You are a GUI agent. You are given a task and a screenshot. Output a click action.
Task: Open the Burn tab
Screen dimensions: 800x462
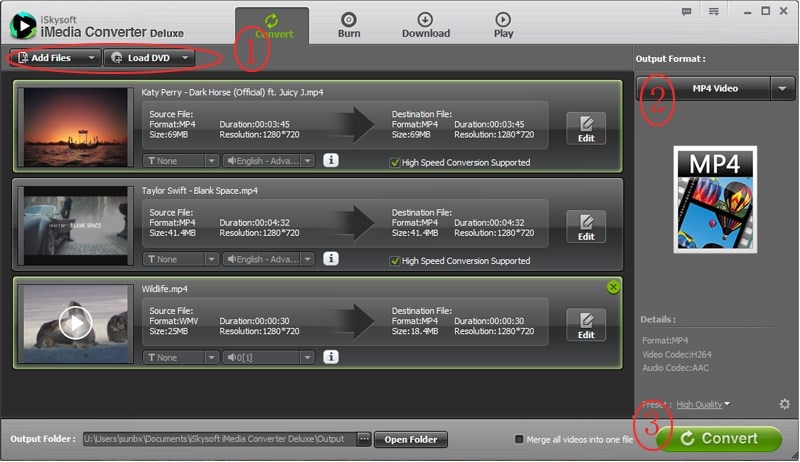tap(349, 25)
